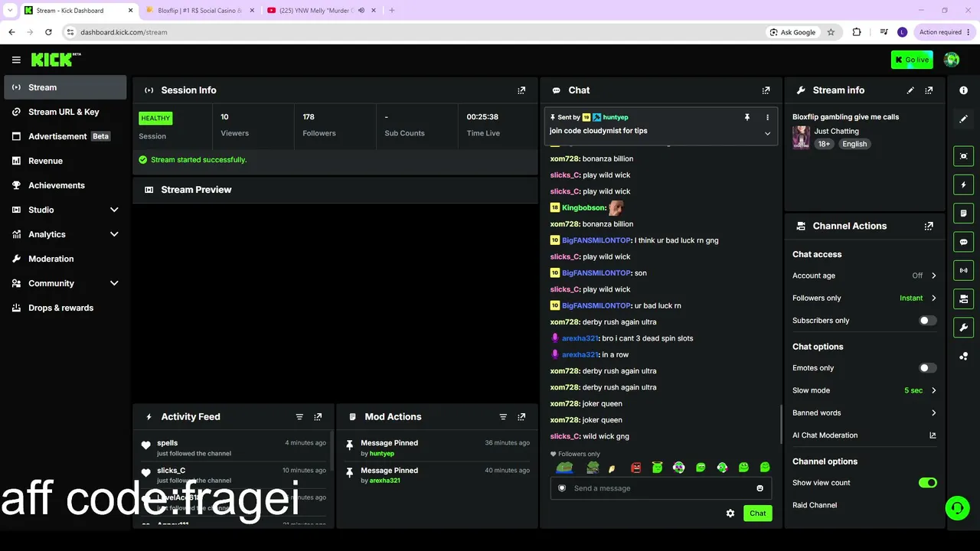Click Ask Google in address bar
The image size is (980, 551).
click(792, 32)
